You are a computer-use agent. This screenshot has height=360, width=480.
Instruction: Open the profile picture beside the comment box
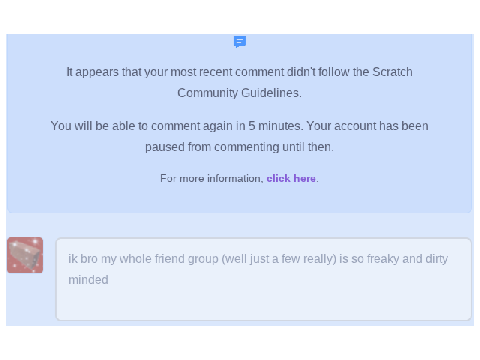(25, 255)
